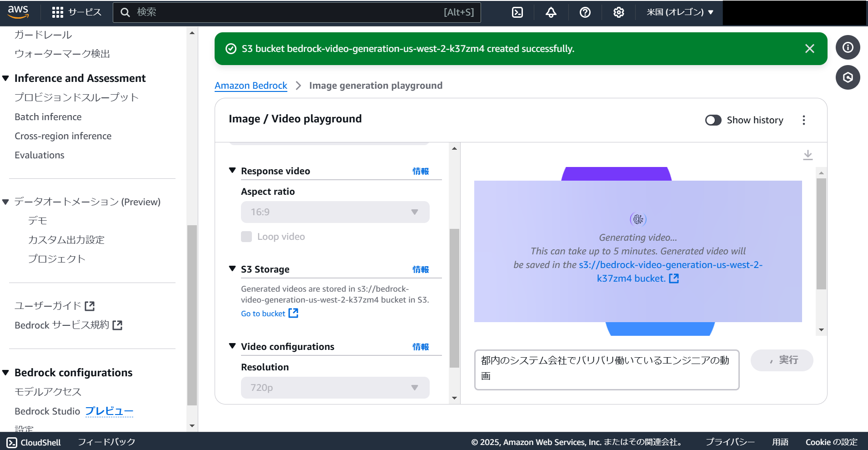
Task: Open the services grid menu
Action: pyautogui.click(x=58, y=12)
